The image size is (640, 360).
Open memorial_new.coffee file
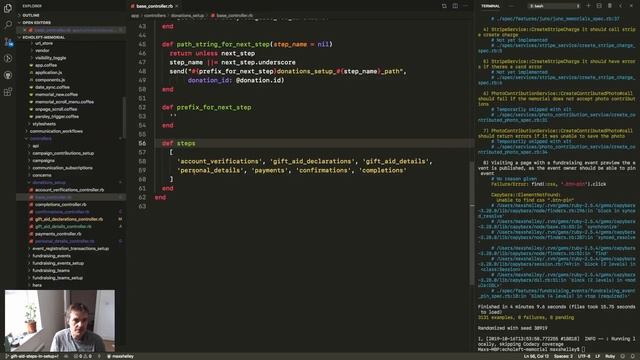[56, 94]
